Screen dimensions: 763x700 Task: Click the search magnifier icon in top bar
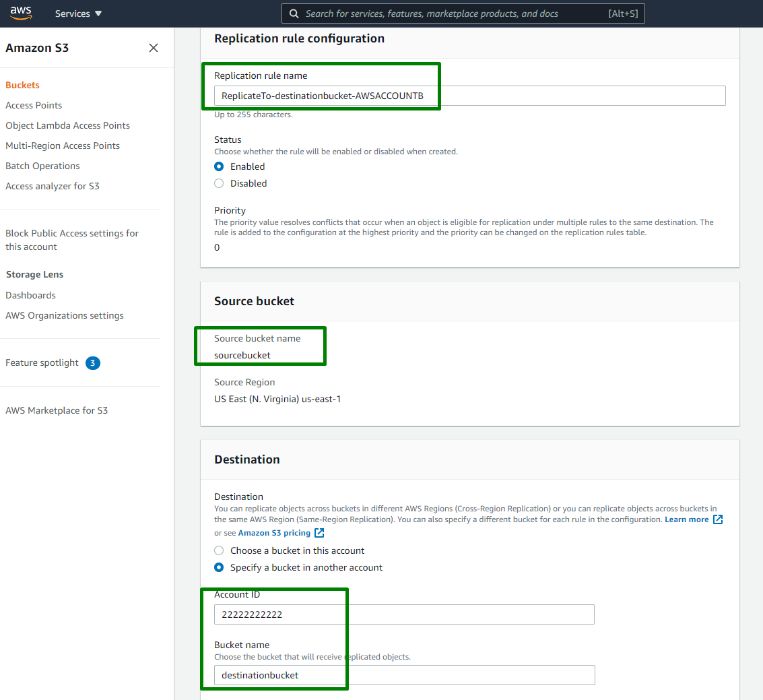(x=294, y=13)
